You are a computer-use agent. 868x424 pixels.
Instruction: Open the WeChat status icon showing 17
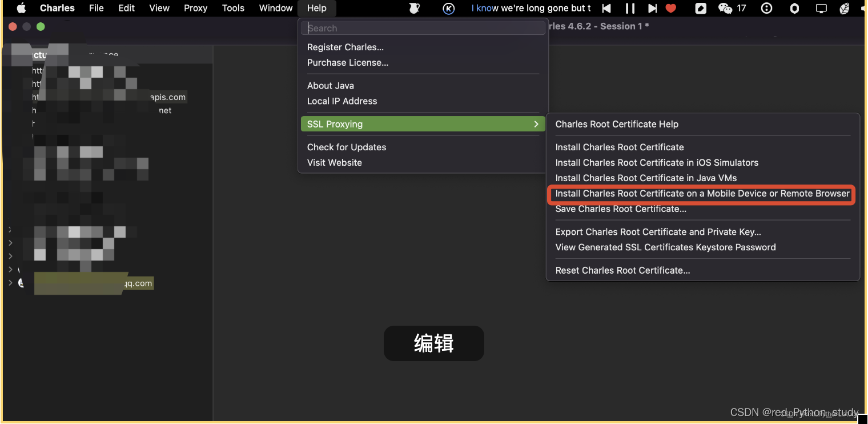tap(732, 8)
